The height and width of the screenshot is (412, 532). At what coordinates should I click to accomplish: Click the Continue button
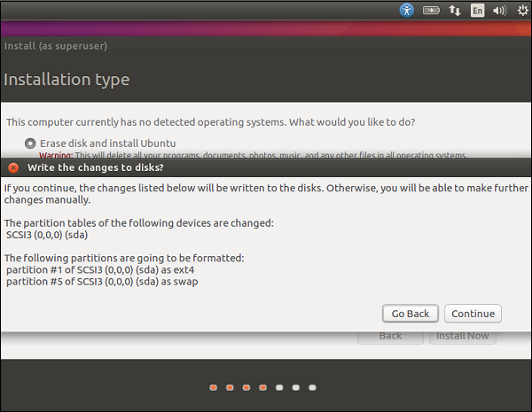tap(473, 314)
